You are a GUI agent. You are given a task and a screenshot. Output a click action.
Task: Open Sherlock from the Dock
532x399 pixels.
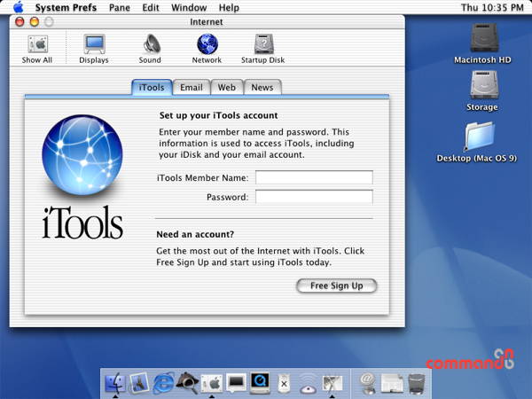pyautogui.click(x=187, y=383)
